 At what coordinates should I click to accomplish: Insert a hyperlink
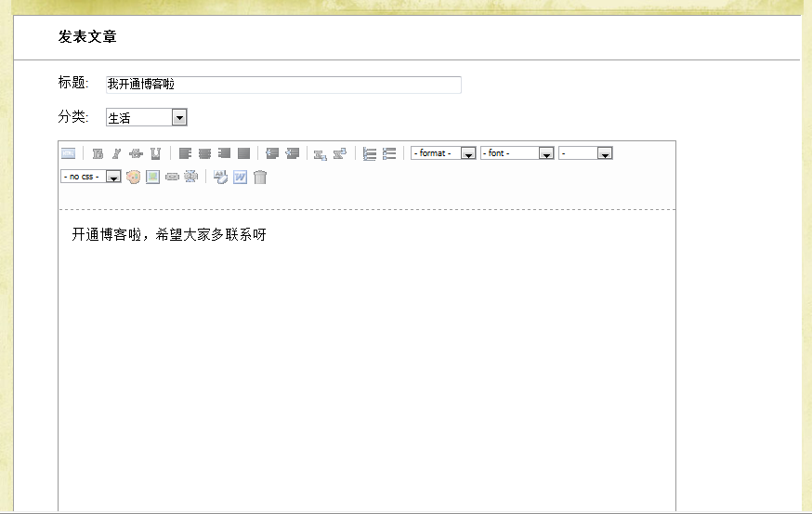172,178
